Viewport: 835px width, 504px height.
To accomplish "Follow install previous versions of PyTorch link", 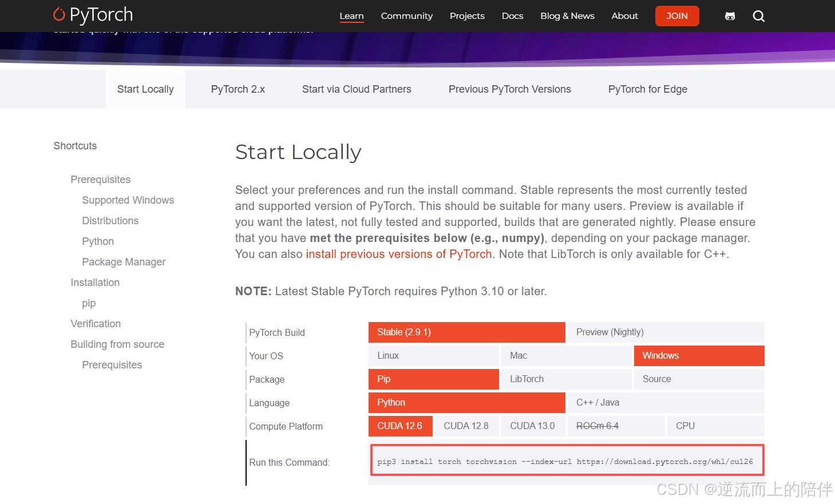I will point(399,254).
